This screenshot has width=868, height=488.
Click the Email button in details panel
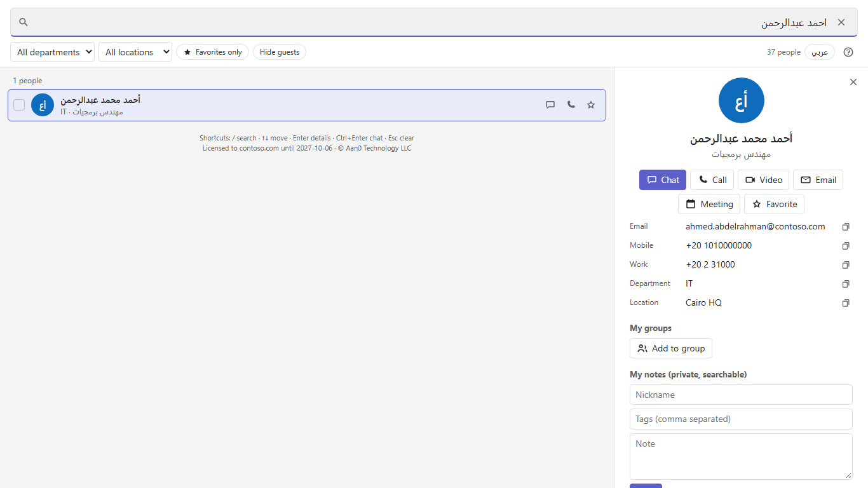click(x=818, y=180)
